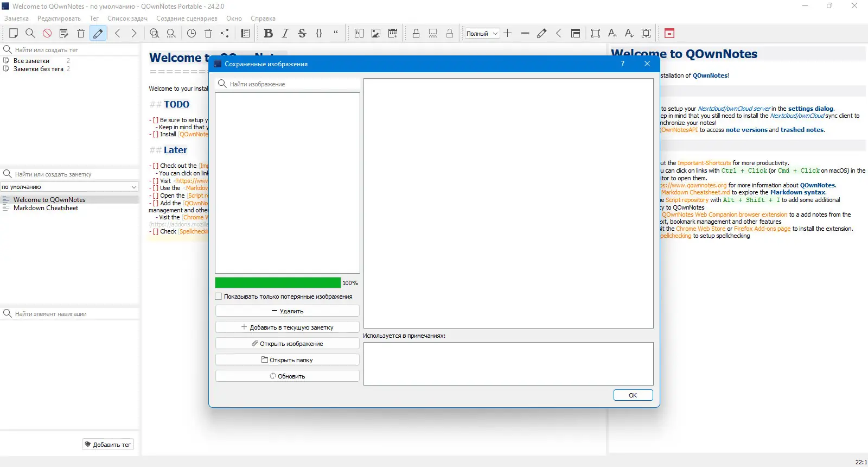The height and width of the screenshot is (467, 868).
Task: Click the Открыть изображение button
Action: pos(288,344)
